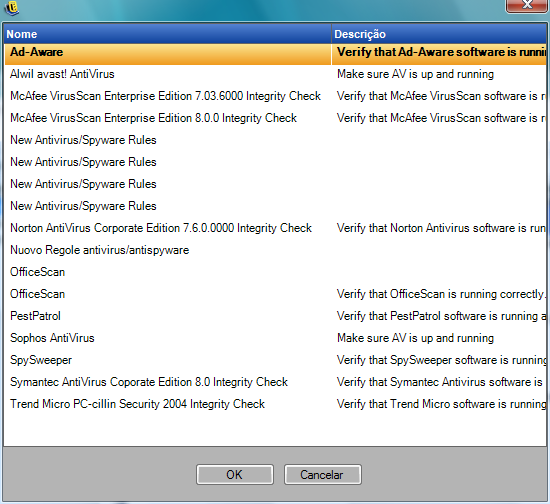Sort by the Nome column header
This screenshot has height=504, width=550.
pos(168,34)
